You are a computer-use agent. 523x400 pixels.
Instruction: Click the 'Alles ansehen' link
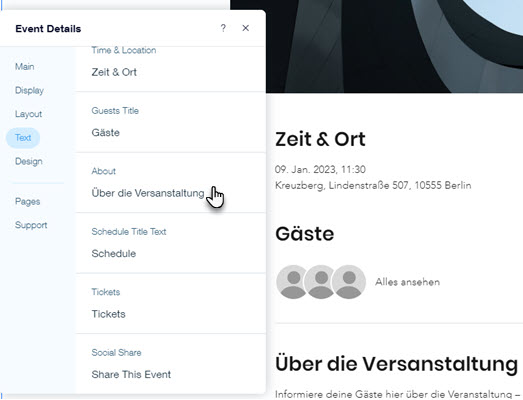[x=407, y=282]
